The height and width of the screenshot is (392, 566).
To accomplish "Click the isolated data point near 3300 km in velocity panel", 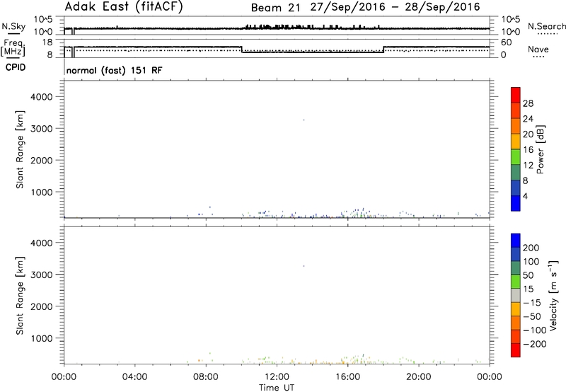I will tap(304, 266).
